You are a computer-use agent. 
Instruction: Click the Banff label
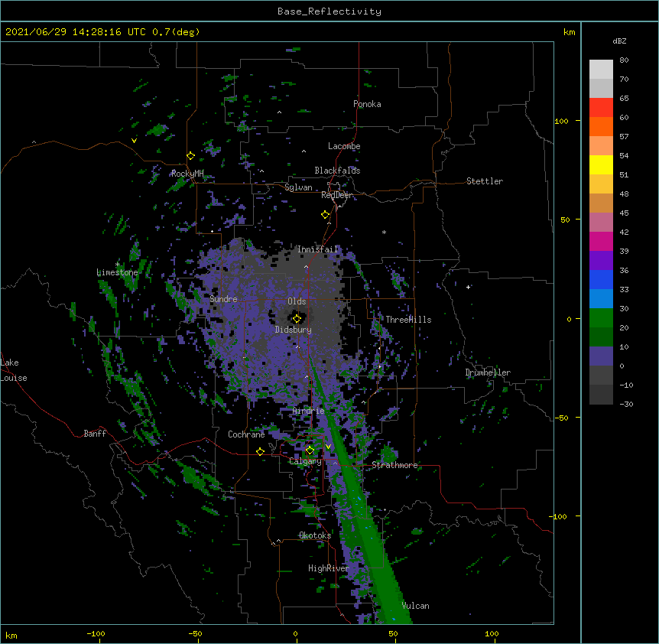tap(95, 434)
